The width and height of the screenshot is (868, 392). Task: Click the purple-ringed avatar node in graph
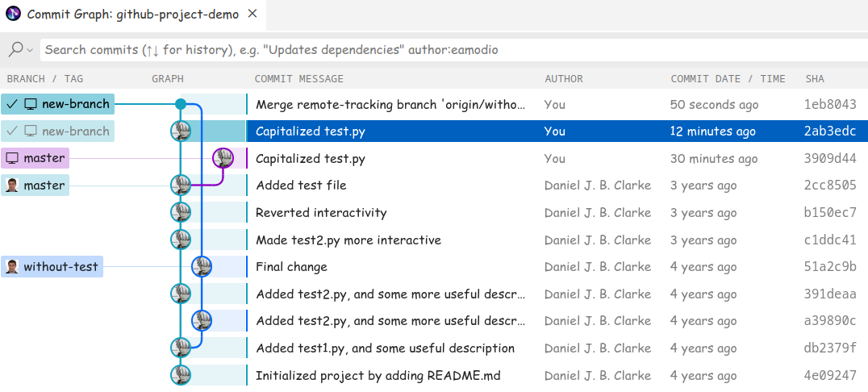pyautogui.click(x=223, y=158)
